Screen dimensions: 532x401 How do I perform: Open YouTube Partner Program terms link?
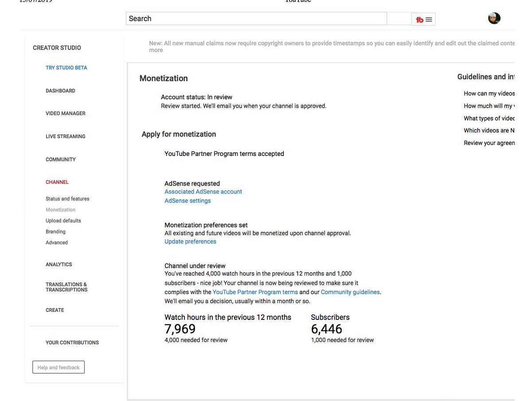coord(255,292)
